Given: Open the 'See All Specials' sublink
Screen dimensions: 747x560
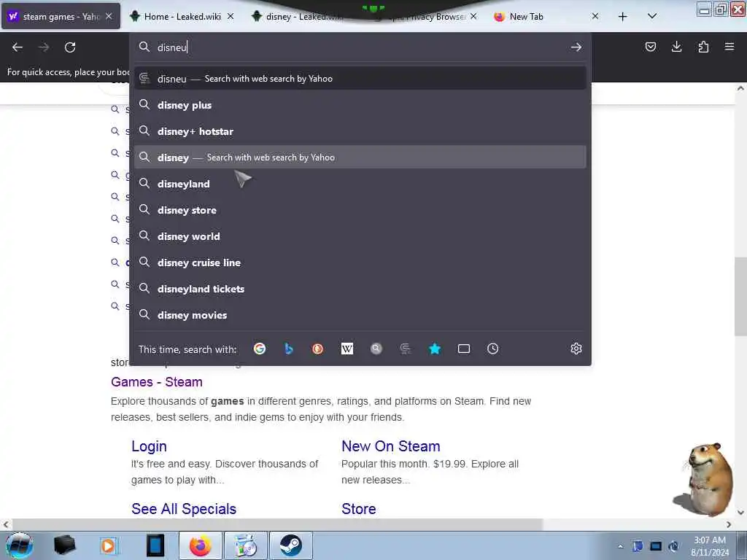Looking at the screenshot, I should 184,509.
